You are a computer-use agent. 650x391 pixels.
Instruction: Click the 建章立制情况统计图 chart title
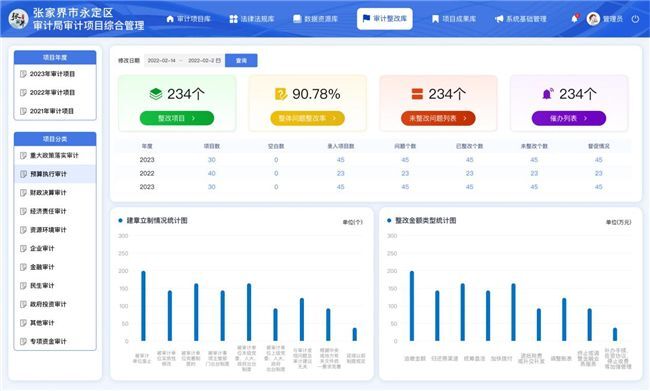point(157,221)
